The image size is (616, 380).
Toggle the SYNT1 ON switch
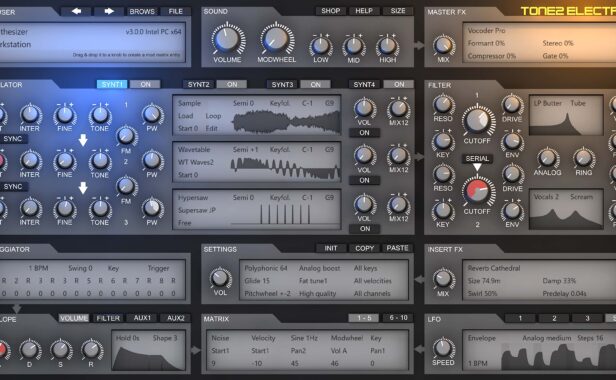(x=145, y=84)
